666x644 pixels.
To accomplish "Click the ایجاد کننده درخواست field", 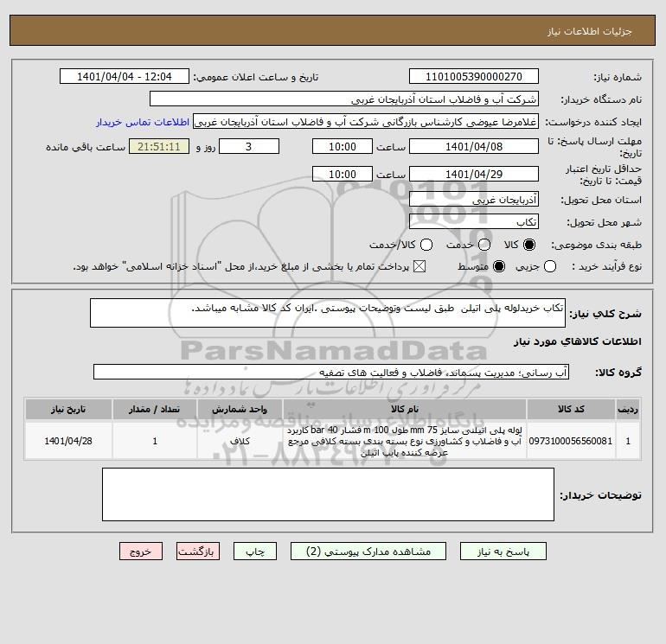I will (x=366, y=122).
